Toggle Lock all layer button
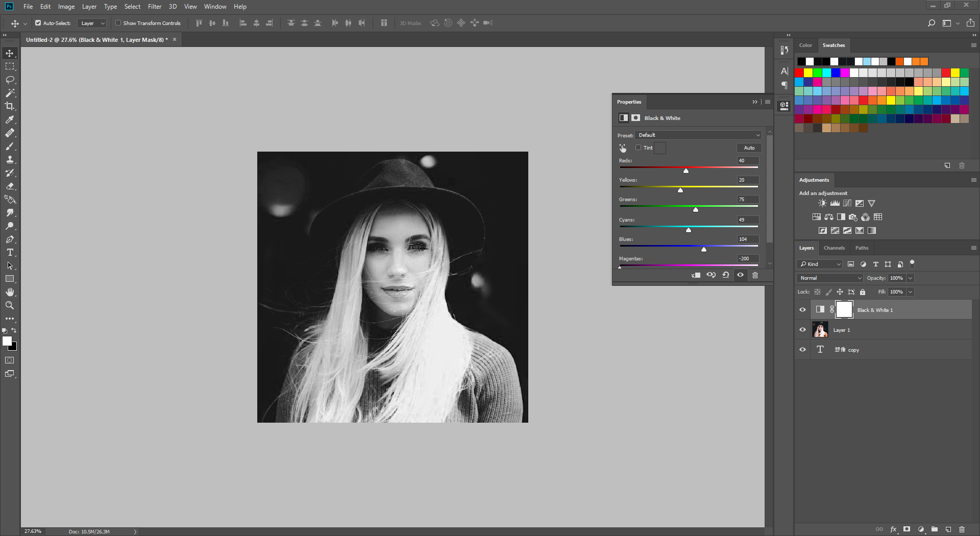980x536 pixels. (863, 292)
